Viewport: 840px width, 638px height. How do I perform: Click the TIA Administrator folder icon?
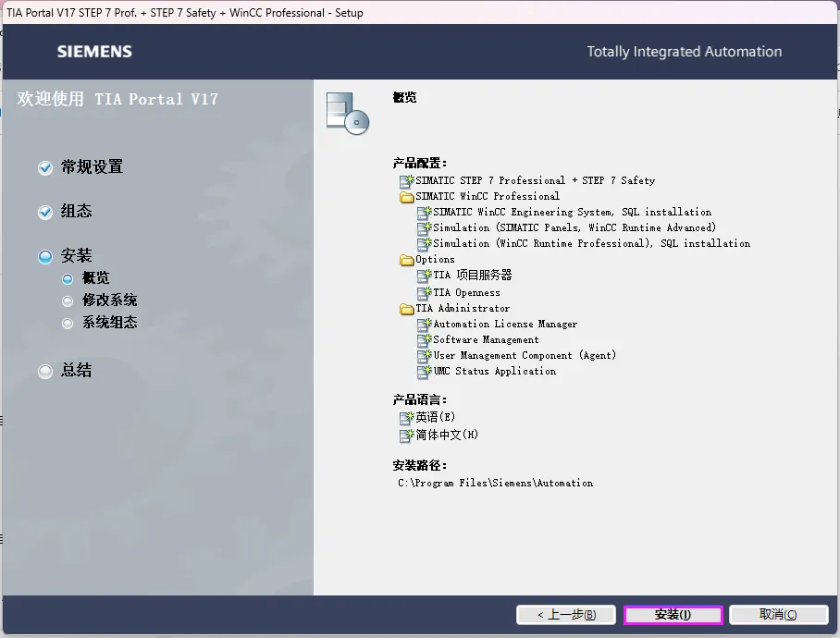click(407, 309)
